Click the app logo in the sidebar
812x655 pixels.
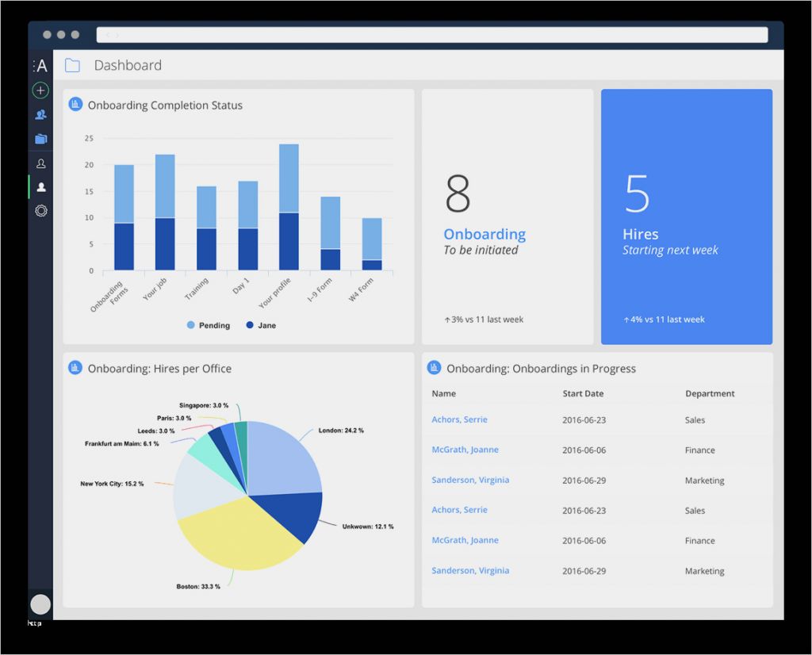pos(40,66)
